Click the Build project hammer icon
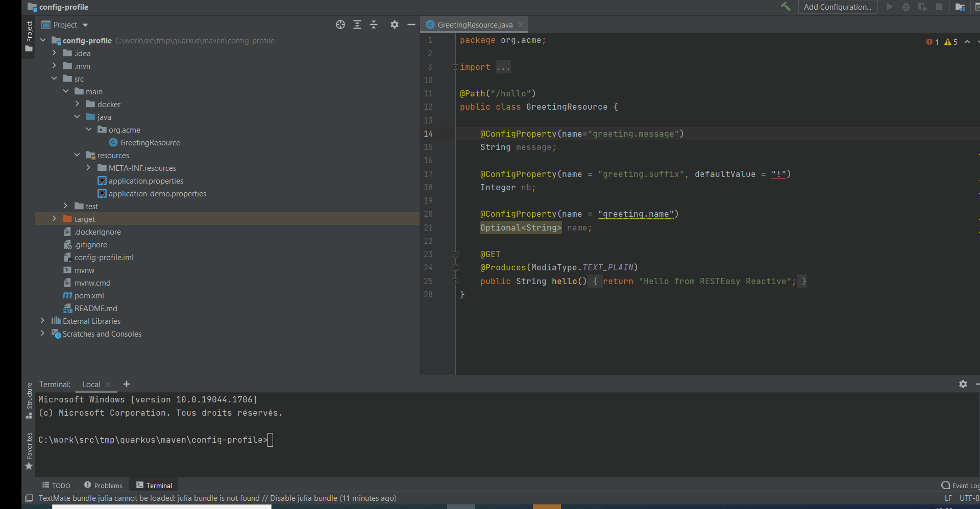This screenshot has height=509, width=980. pyautogui.click(x=786, y=7)
